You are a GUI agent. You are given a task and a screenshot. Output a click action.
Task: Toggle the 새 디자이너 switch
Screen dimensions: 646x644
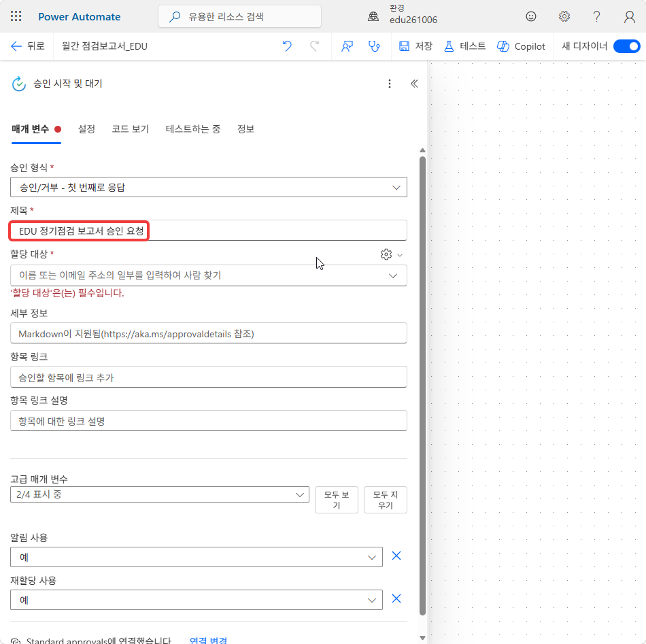tap(627, 46)
